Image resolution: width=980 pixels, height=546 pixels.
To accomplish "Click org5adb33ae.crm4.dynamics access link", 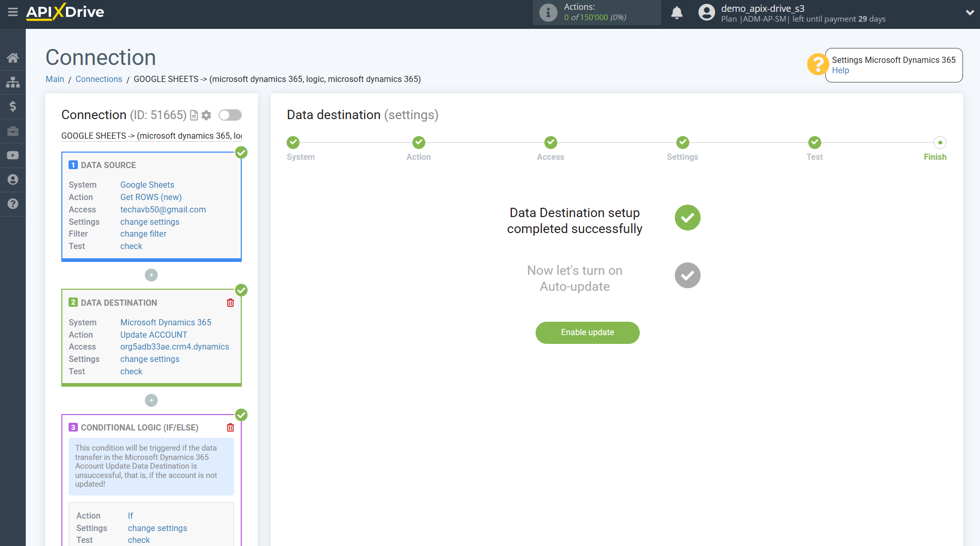I will pos(175,346).
